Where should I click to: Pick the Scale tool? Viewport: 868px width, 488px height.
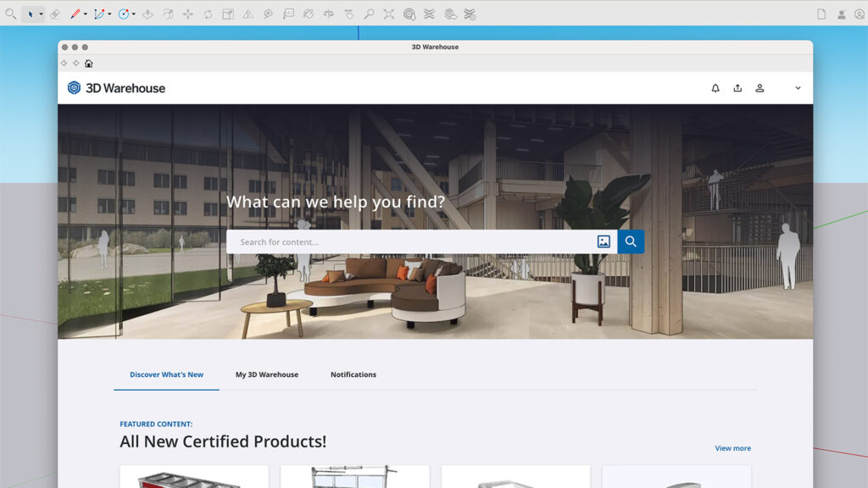(x=228, y=14)
